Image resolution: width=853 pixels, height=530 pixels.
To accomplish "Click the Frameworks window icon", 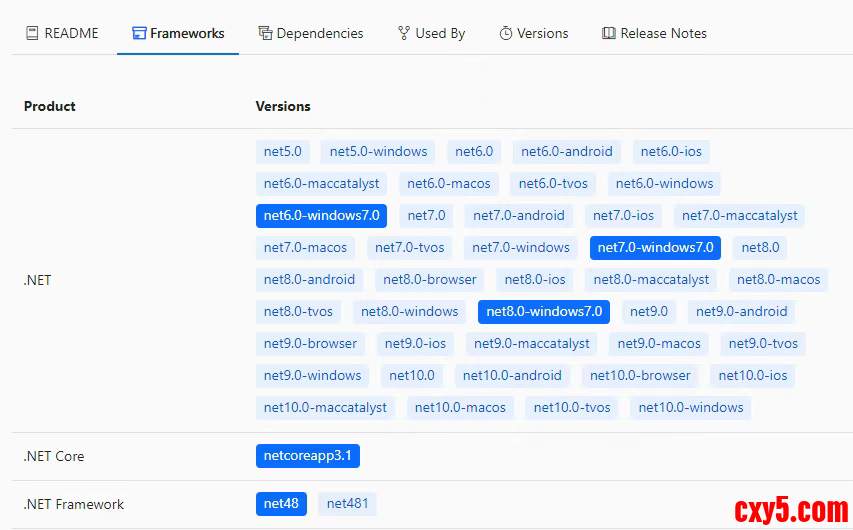I will point(139,33).
